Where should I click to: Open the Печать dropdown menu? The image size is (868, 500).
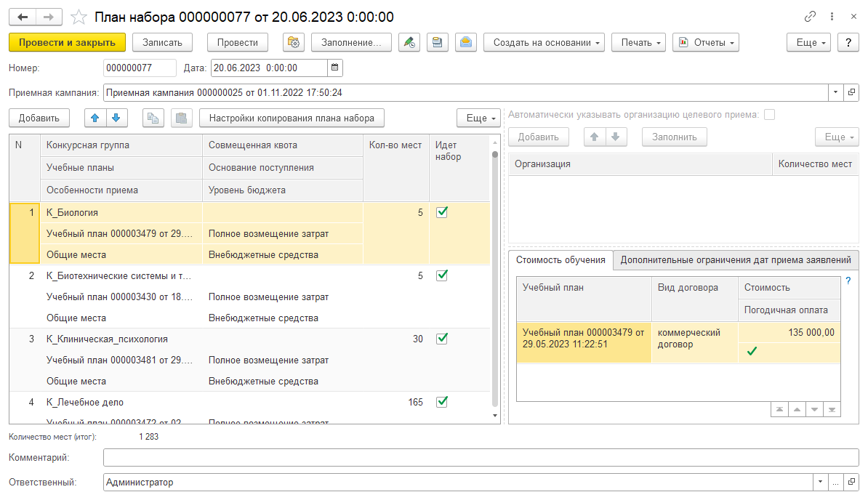coord(638,43)
